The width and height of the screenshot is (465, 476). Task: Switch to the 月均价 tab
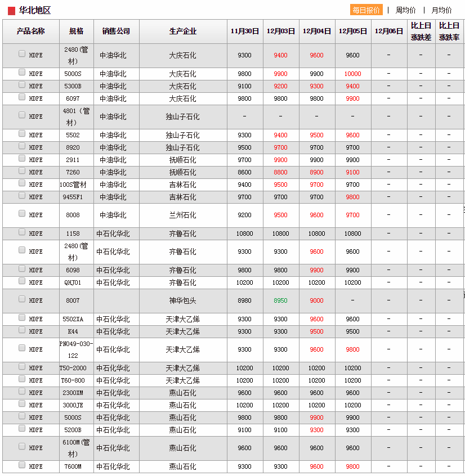(441, 10)
